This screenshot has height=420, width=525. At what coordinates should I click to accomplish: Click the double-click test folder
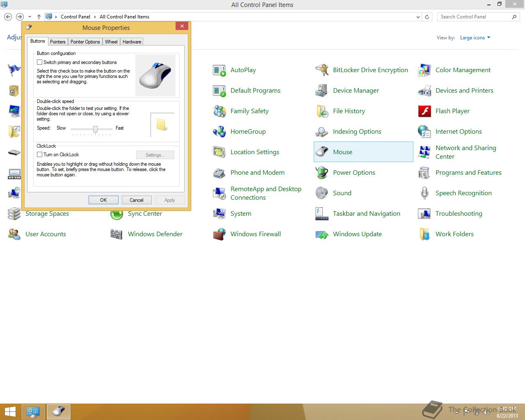(x=162, y=125)
